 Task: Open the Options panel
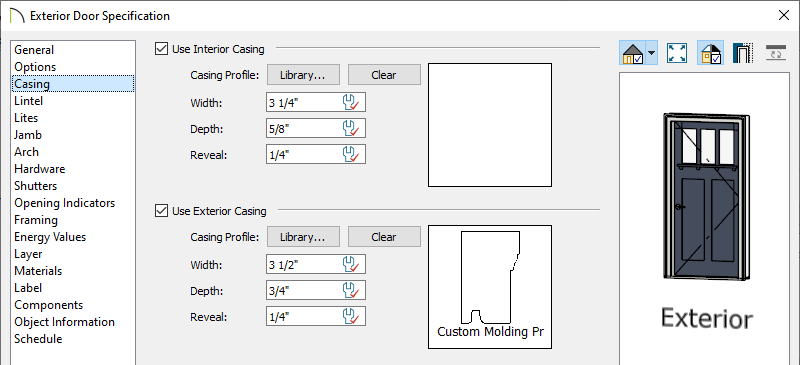(x=35, y=67)
